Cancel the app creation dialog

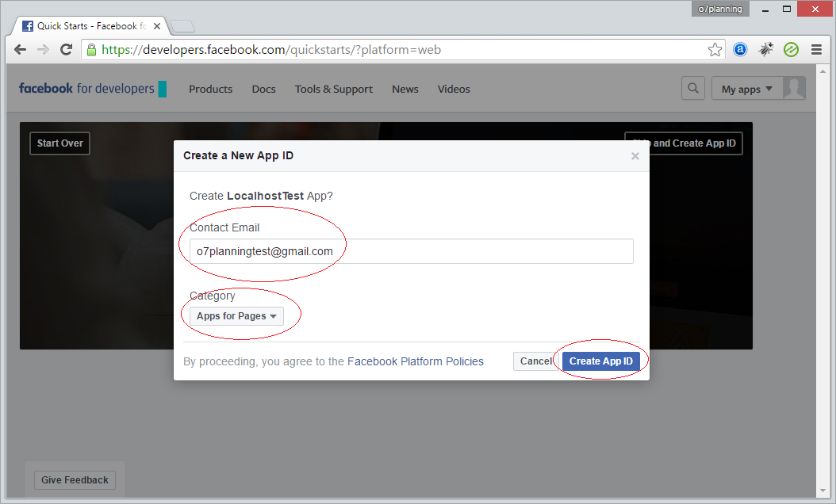tap(536, 361)
